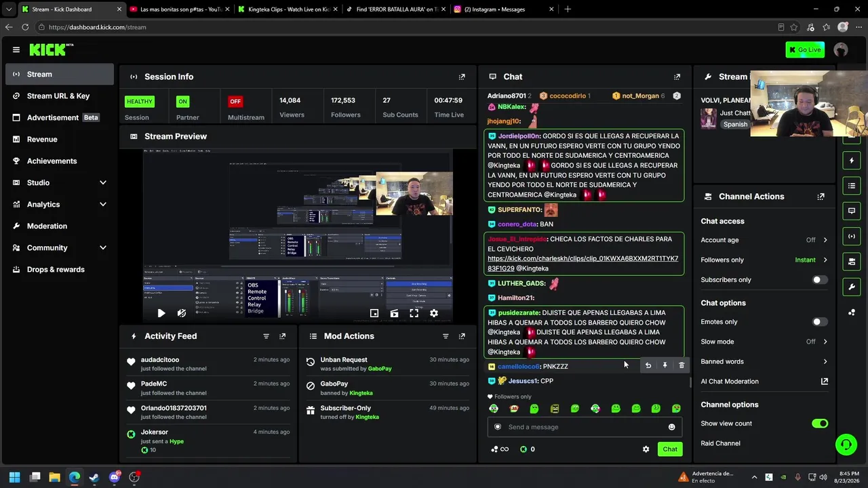Click the Go Live button
The image size is (868, 488).
pyautogui.click(x=805, y=49)
